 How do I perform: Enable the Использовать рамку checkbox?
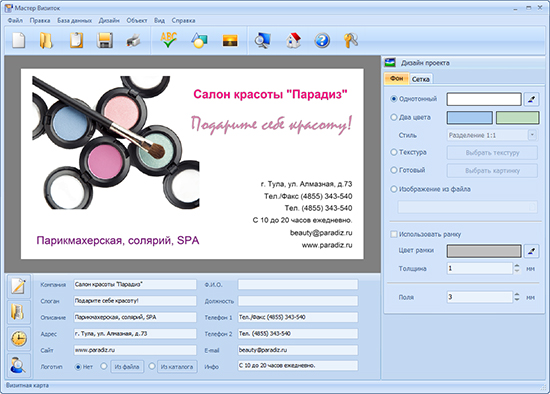(394, 234)
